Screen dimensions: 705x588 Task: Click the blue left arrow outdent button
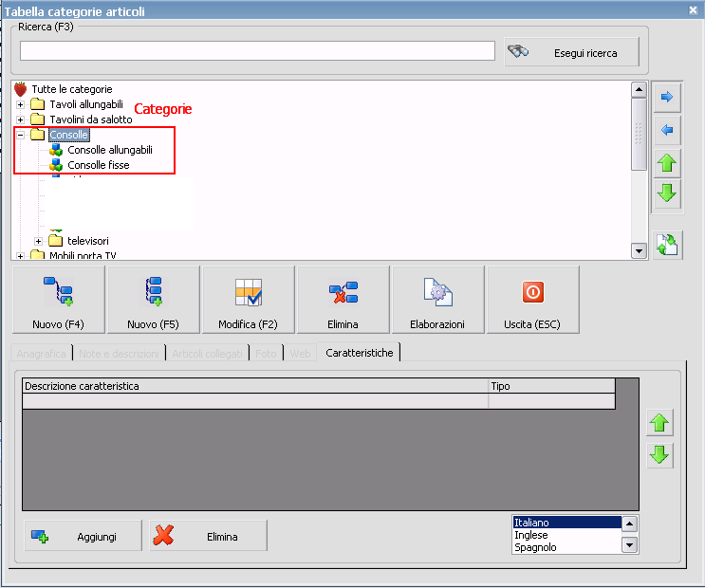pyautogui.click(x=667, y=130)
